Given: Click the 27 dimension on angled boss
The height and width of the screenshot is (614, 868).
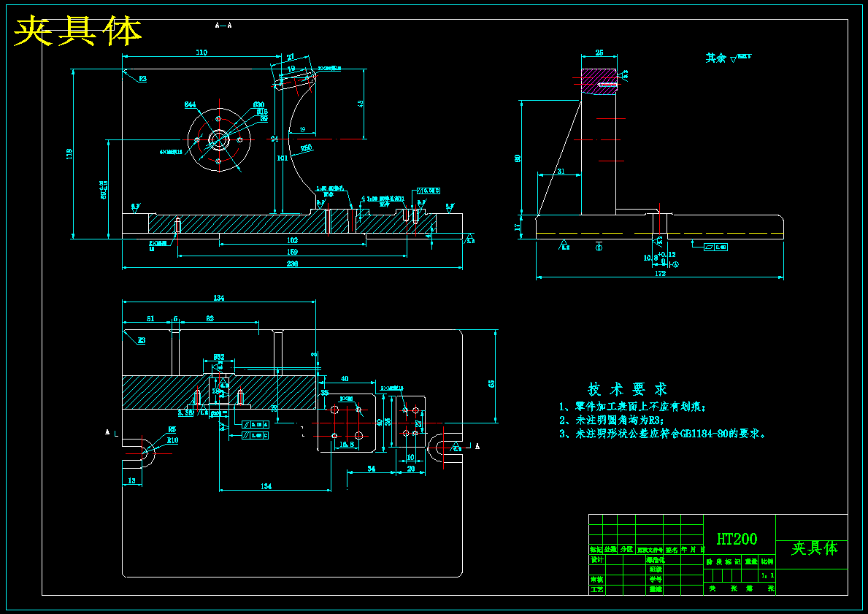Looking at the screenshot, I should point(291,56).
